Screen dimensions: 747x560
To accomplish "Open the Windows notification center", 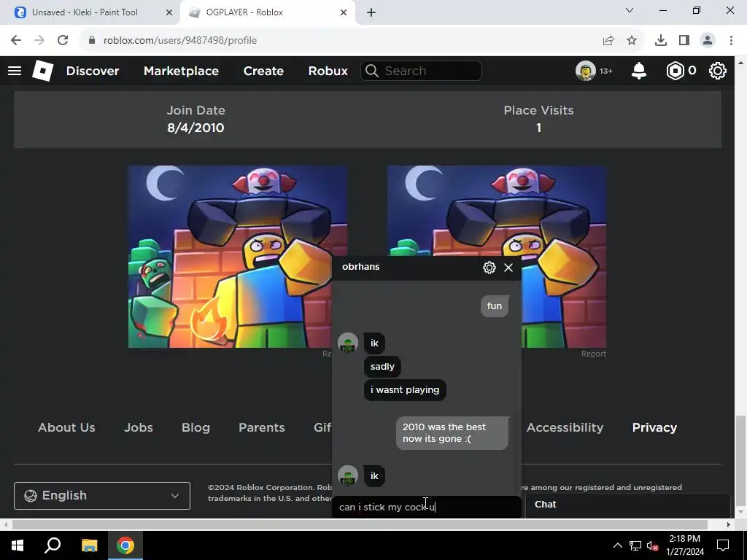I will [723, 545].
